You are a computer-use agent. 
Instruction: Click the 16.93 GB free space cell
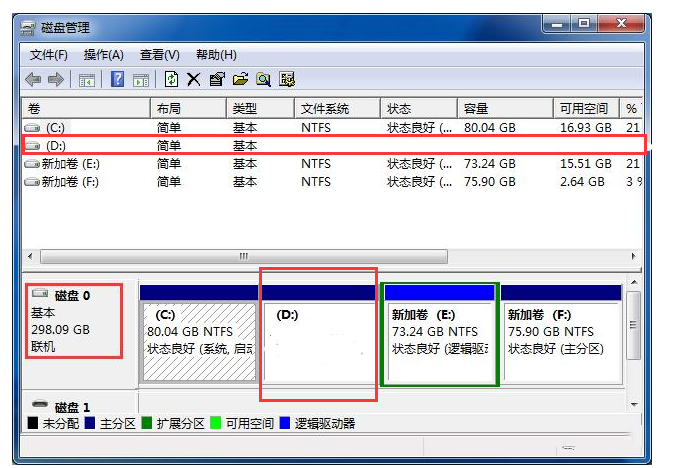pyautogui.click(x=585, y=128)
